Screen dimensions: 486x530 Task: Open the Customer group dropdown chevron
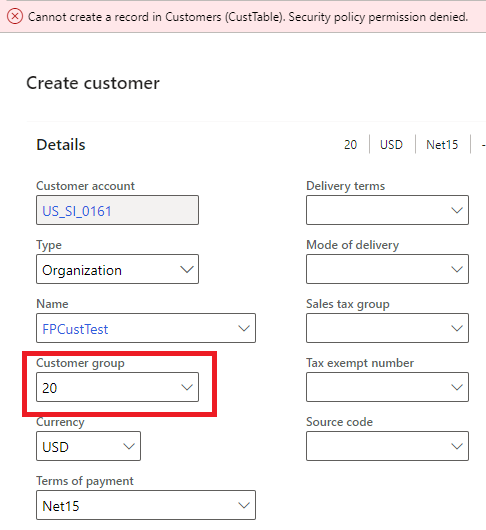187,387
